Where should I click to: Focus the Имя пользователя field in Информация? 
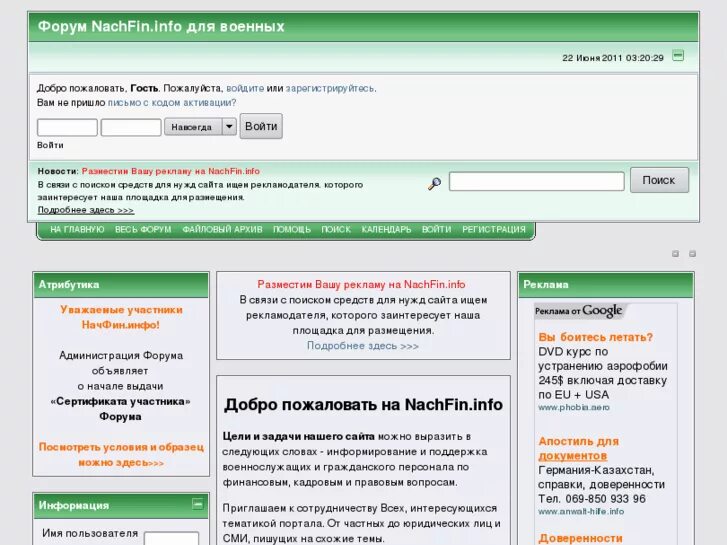[171, 538]
